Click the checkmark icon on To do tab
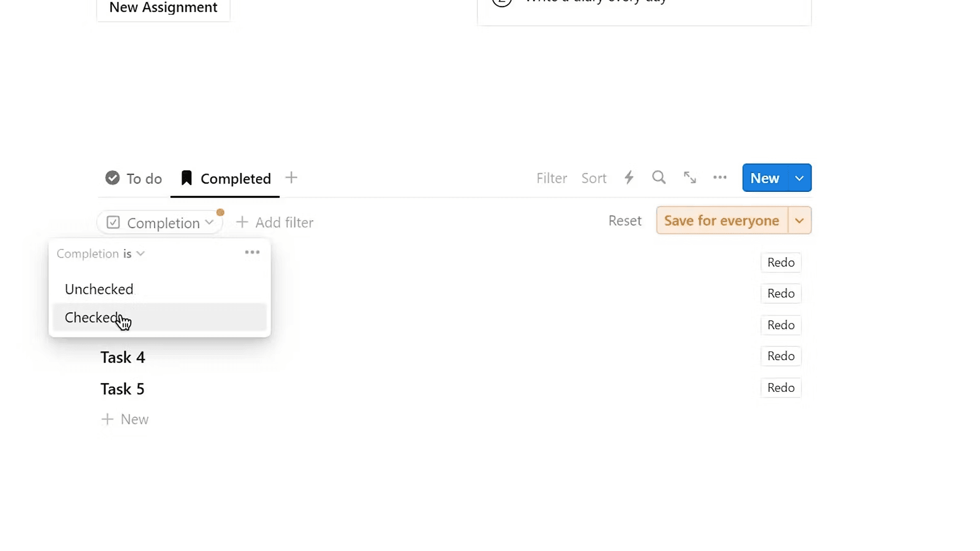 (x=112, y=178)
